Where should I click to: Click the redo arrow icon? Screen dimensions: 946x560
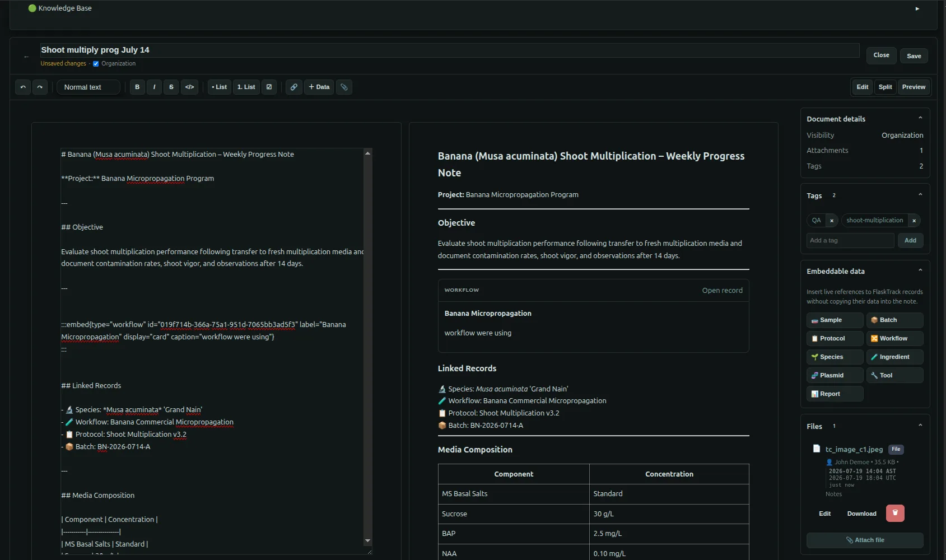click(40, 87)
